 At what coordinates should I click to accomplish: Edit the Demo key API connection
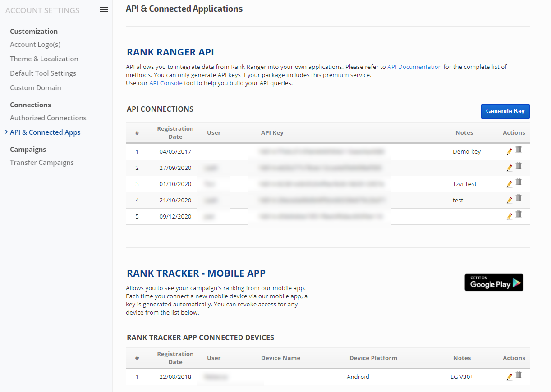[x=510, y=151]
